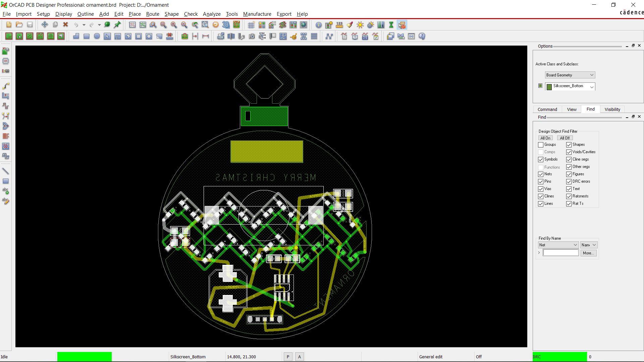644x362 pixels.
Task: Click the Find By Name input field
Action: (x=560, y=253)
